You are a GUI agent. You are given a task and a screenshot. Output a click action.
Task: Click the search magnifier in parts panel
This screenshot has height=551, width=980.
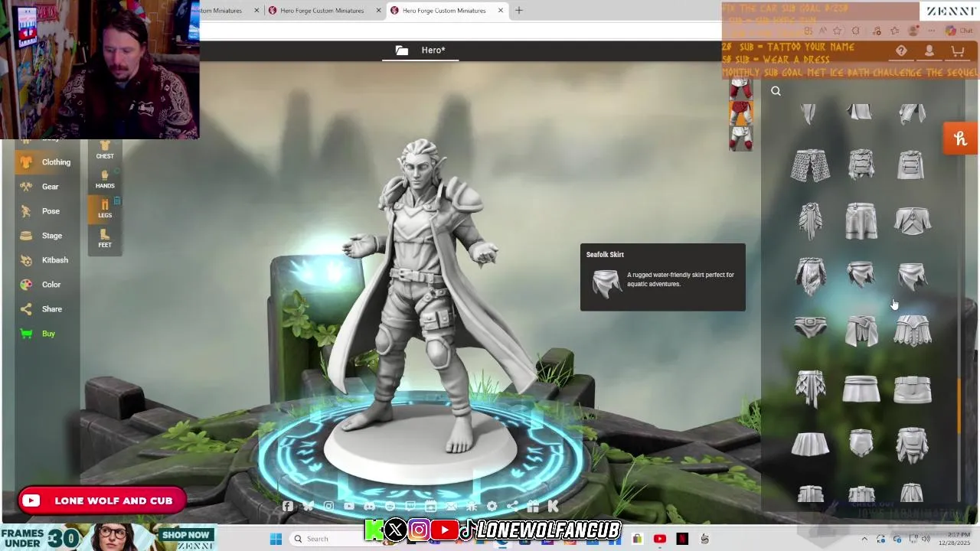click(x=776, y=91)
